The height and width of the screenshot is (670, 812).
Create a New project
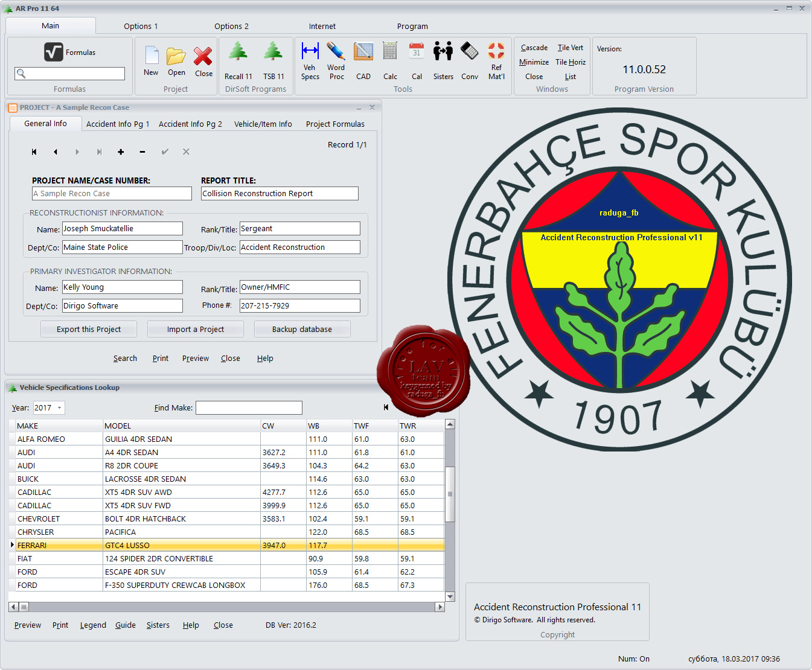click(151, 61)
